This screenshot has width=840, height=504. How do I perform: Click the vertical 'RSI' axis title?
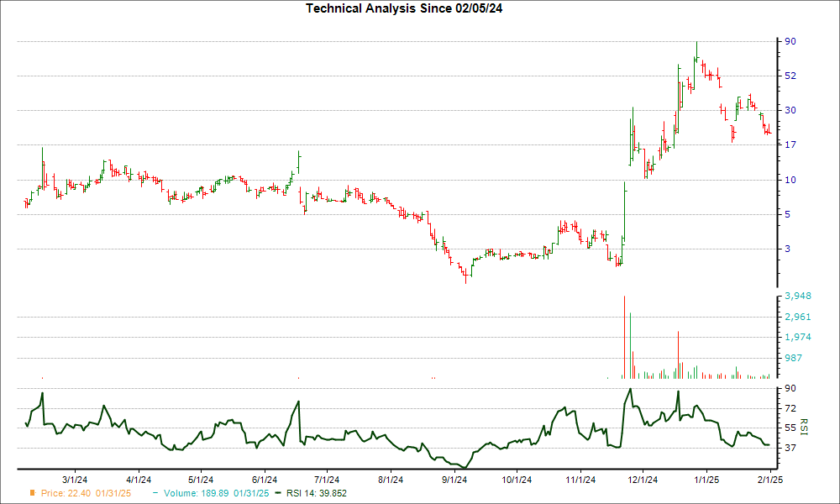(x=804, y=427)
